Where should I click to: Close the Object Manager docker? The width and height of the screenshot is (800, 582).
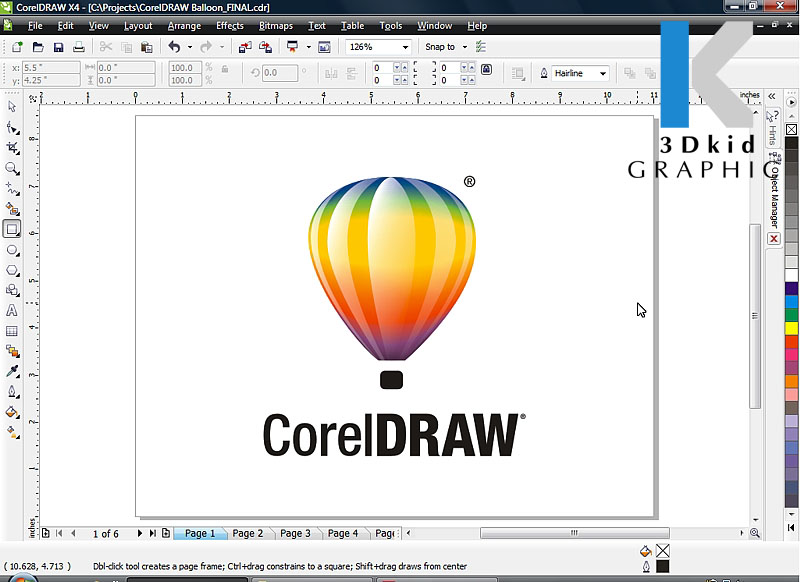[x=773, y=240]
